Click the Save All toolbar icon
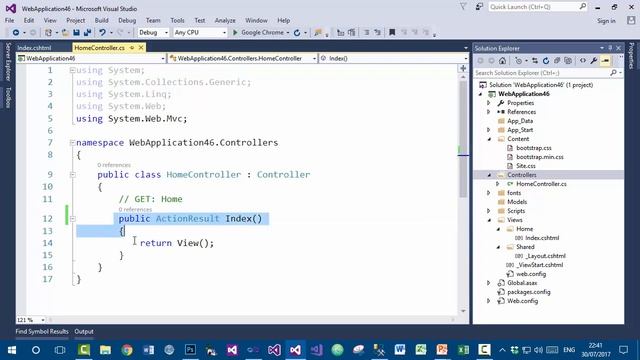Screen dimensions: 640x360 87,32
